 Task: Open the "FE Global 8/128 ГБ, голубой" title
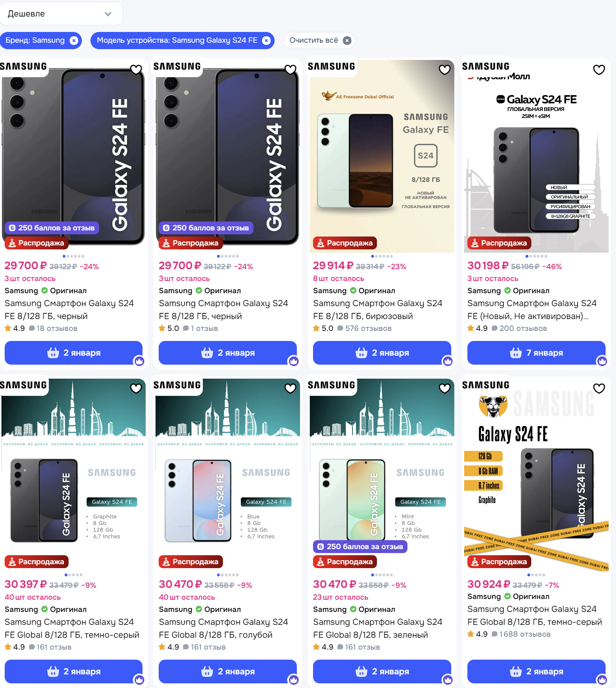point(216,635)
